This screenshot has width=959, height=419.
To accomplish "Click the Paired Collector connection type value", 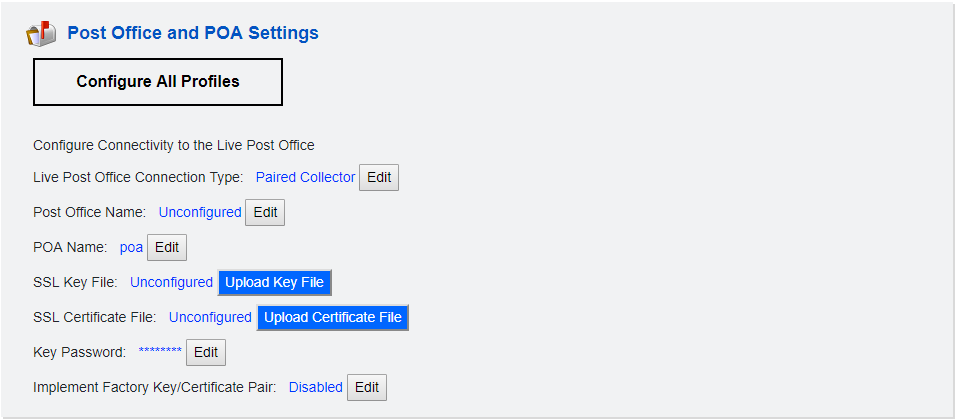I will click(305, 177).
